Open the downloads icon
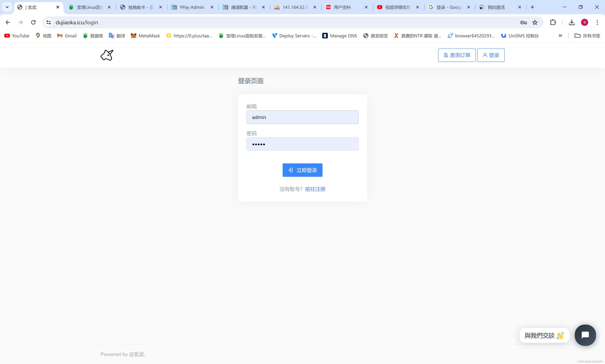 click(x=571, y=22)
